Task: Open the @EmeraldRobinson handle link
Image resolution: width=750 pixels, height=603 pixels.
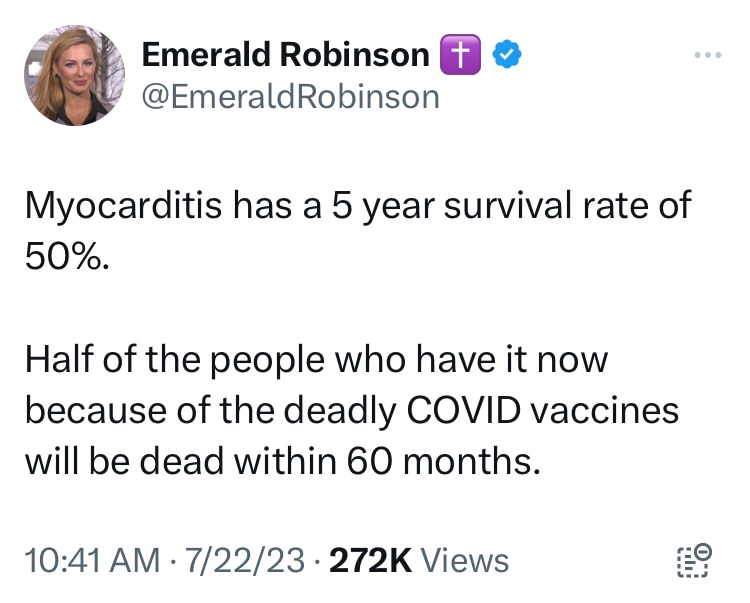Action: click(291, 96)
